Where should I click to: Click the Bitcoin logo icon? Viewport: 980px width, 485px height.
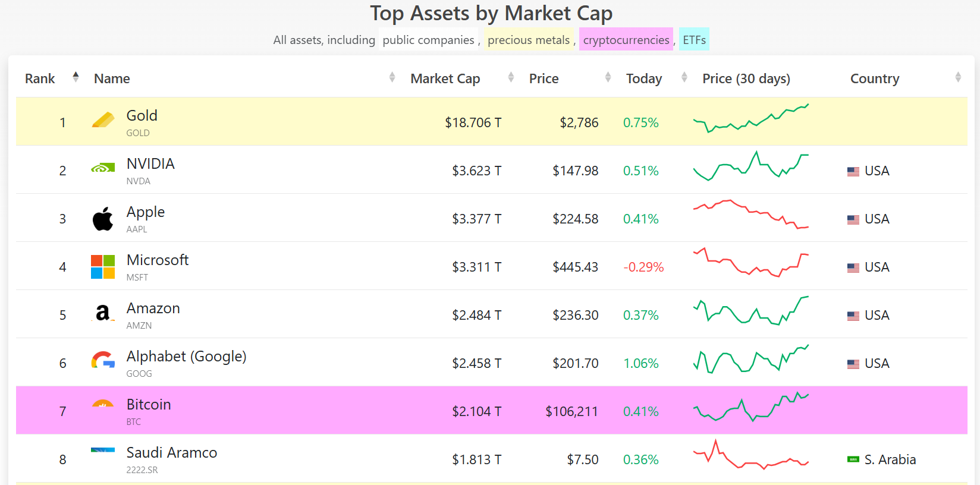[x=103, y=404]
